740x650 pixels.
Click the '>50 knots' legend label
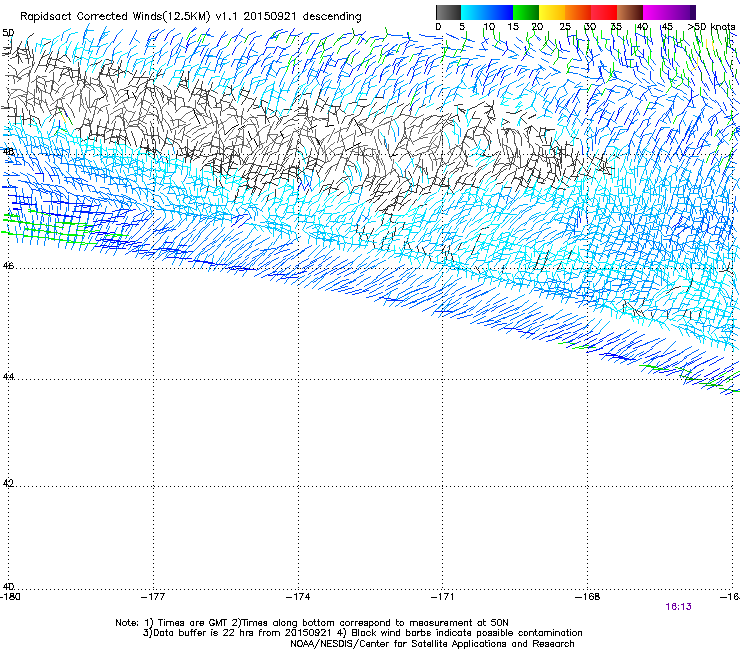pyautogui.click(x=711, y=27)
